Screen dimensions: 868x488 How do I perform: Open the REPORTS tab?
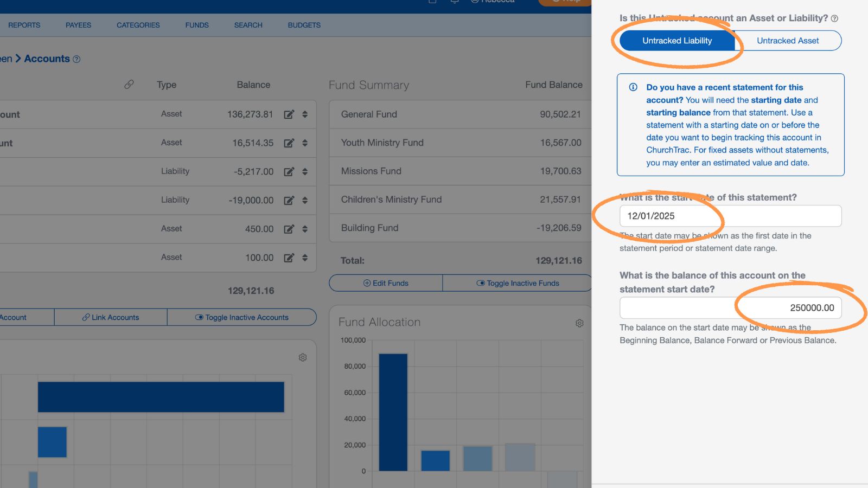pyautogui.click(x=24, y=25)
